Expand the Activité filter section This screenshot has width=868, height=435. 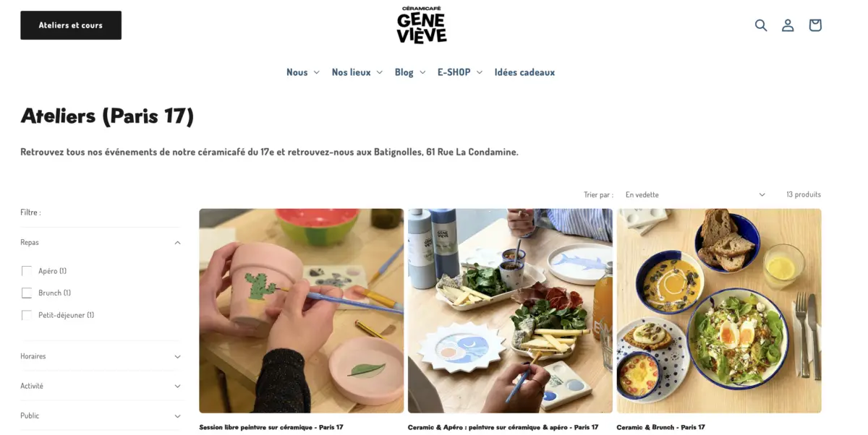tap(101, 386)
